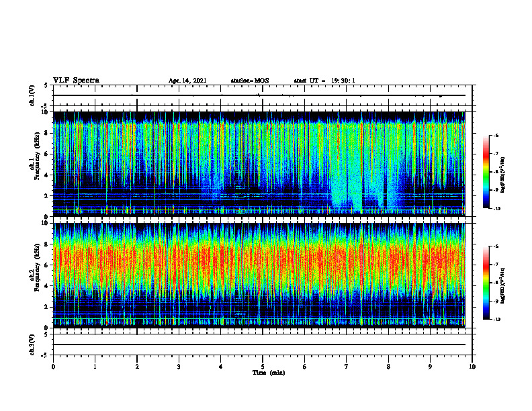Click the ch.3 voltage trace line
This screenshot has height=411, width=532.
tap(259, 345)
